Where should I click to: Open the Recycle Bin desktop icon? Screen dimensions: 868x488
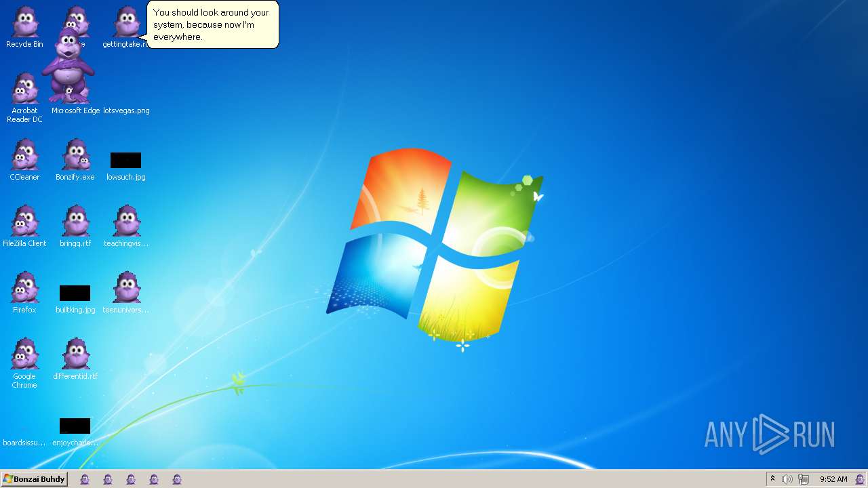pyautogui.click(x=24, y=27)
